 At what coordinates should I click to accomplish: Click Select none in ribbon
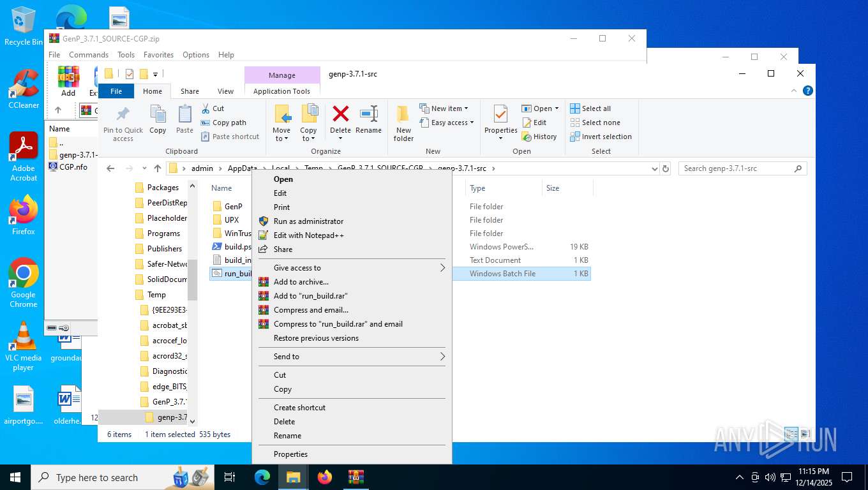pos(595,122)
